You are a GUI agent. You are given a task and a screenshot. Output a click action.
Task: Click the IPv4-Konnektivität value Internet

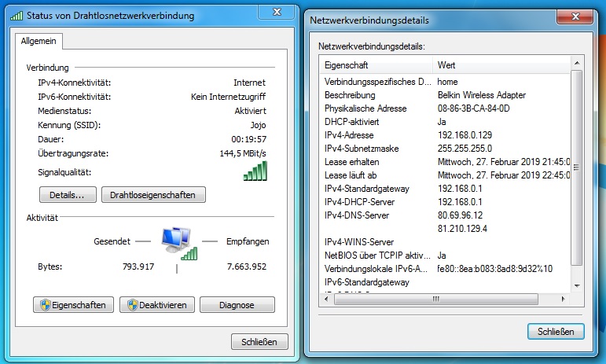(x=250, y=83)
